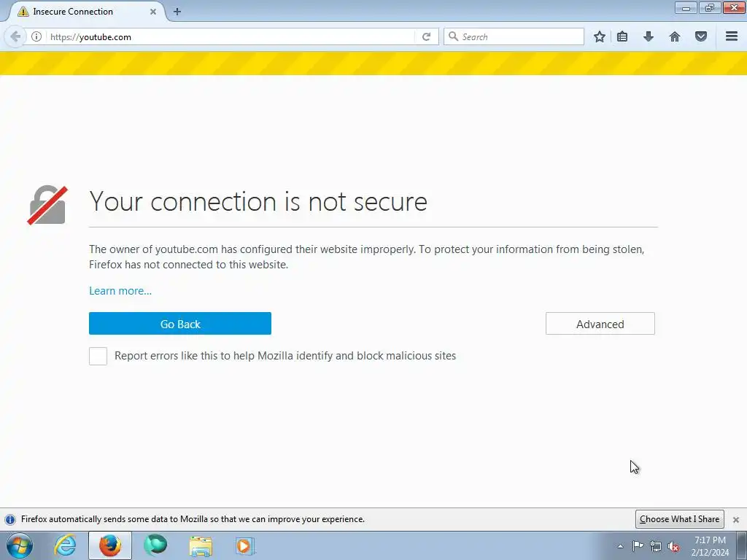
Task: Click the Show desktop strip
Action: (742, 545)
